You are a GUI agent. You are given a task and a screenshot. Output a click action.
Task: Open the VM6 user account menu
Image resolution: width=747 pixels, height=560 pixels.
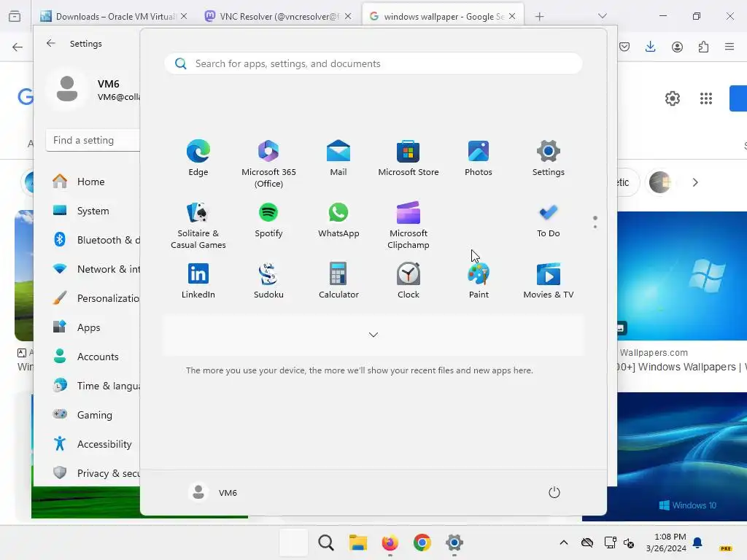tap(212, 492)
